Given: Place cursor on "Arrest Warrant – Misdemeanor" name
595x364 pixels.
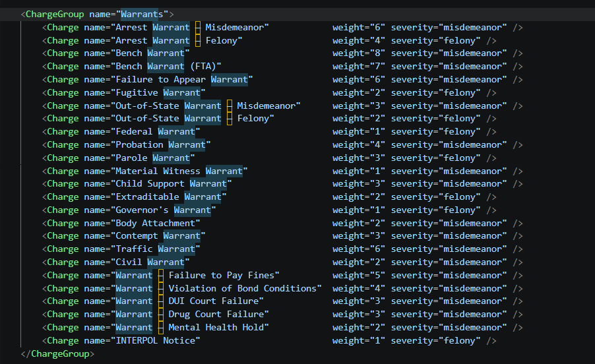Looking at the screenshot, I should (x=190, y=27).
